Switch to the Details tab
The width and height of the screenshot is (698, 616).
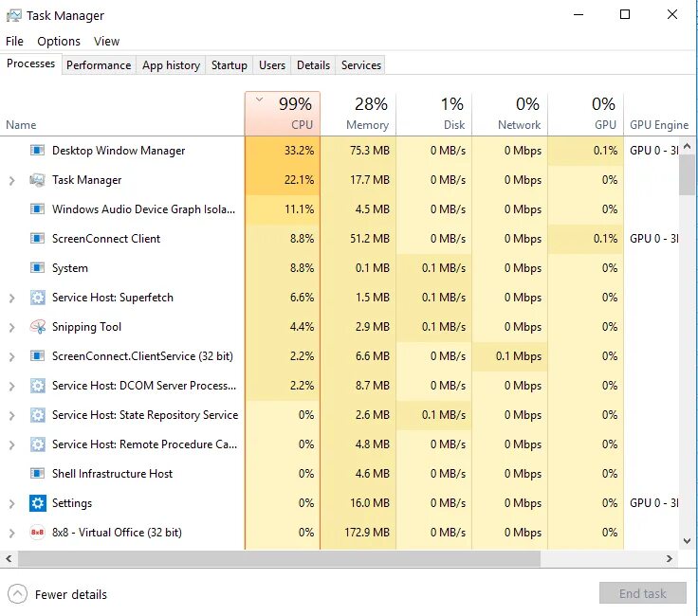click(x=313, y=65)
